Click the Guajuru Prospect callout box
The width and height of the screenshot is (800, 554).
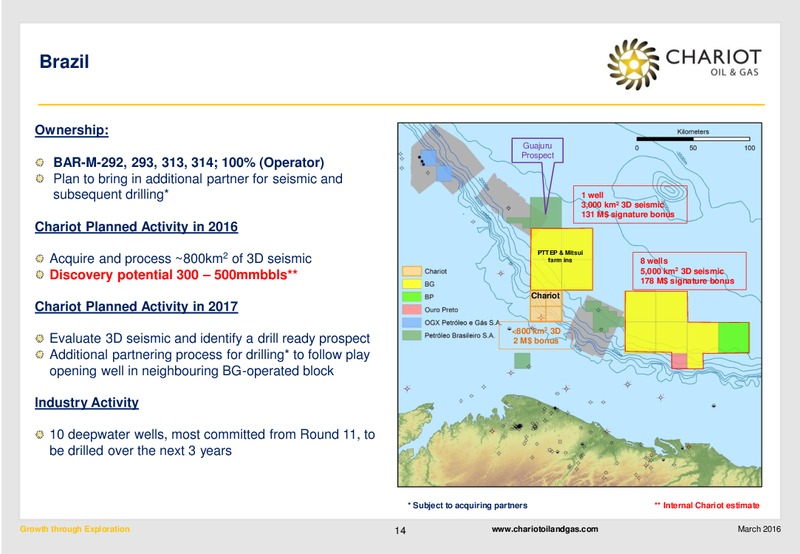point(537,150)
